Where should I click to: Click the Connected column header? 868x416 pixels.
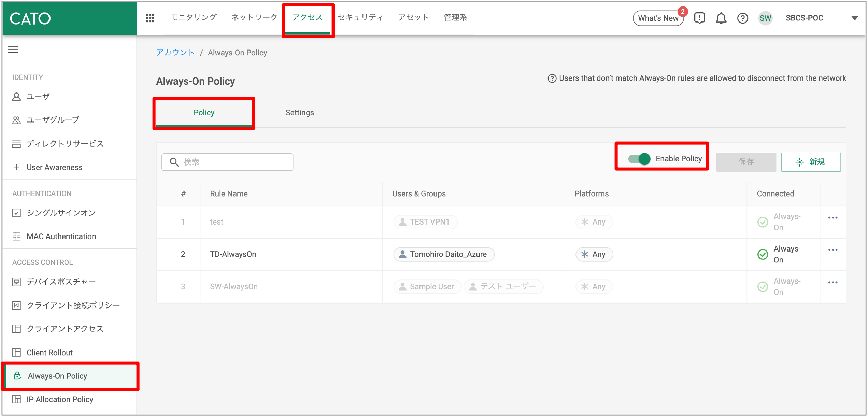pos(775,194)
